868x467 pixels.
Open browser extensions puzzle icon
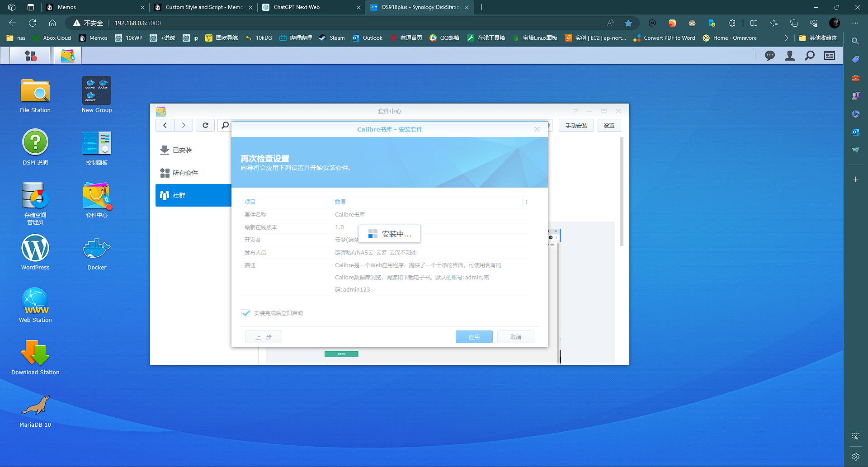(732, 23)
